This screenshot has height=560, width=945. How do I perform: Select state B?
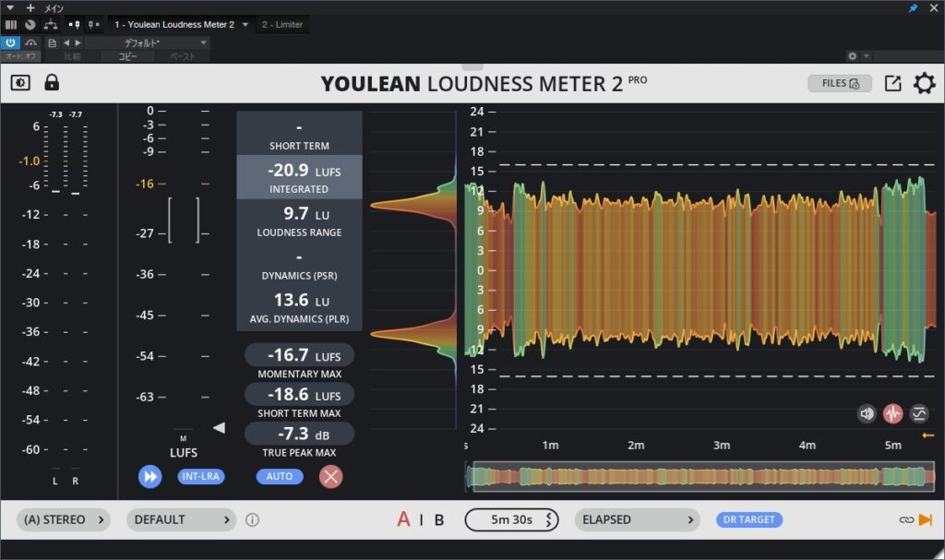click(x=439, y=519)
